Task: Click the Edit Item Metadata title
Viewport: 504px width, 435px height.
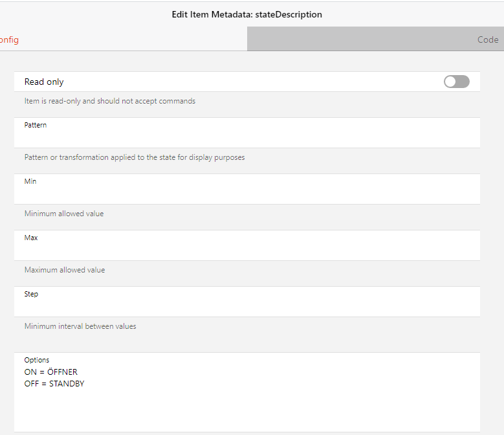Action: click(247, 14)
